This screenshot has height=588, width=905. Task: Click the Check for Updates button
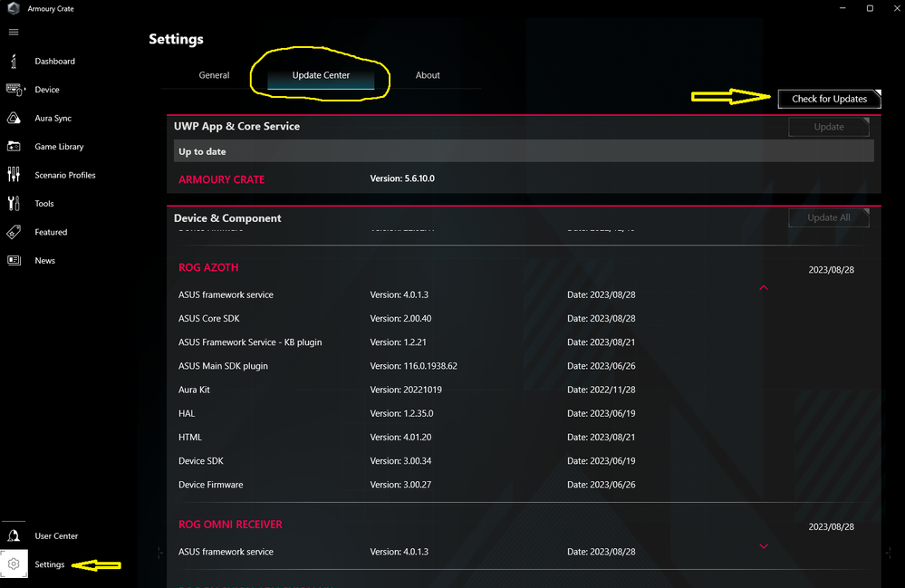pos(830,99)
